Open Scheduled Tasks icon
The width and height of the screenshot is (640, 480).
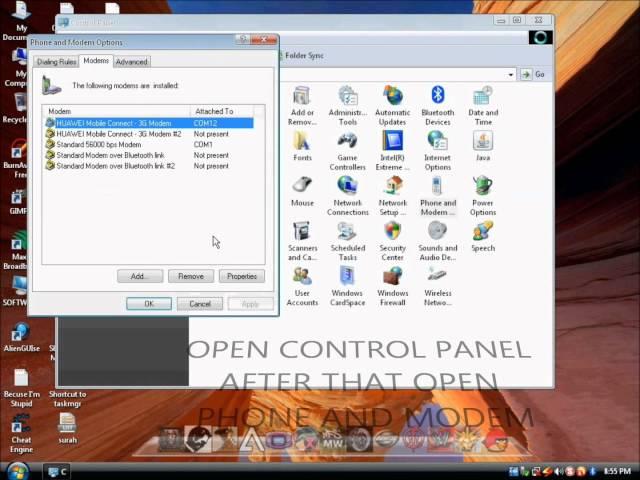point(347,241)
